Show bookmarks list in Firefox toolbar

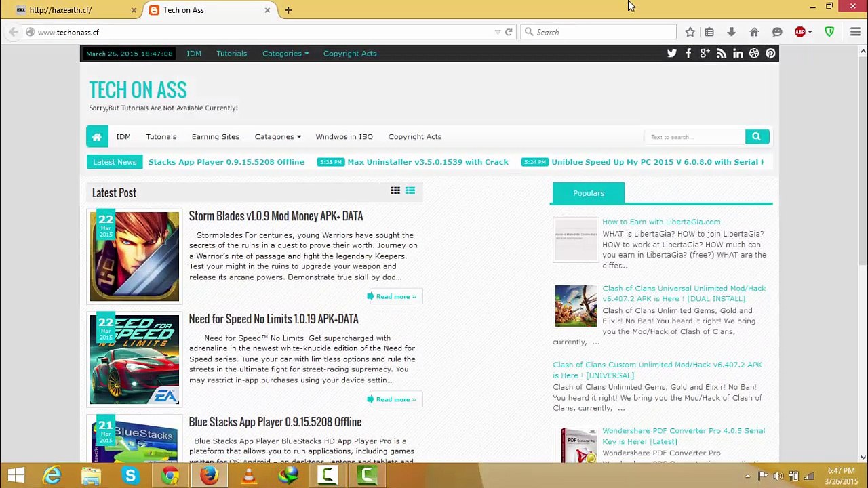click(x=709, y=32)
